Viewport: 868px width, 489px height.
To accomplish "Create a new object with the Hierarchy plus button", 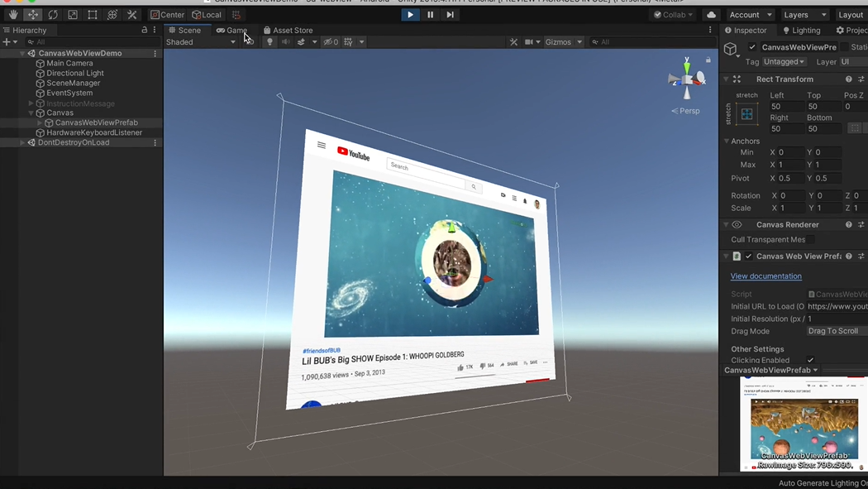I will pos(10,42).
